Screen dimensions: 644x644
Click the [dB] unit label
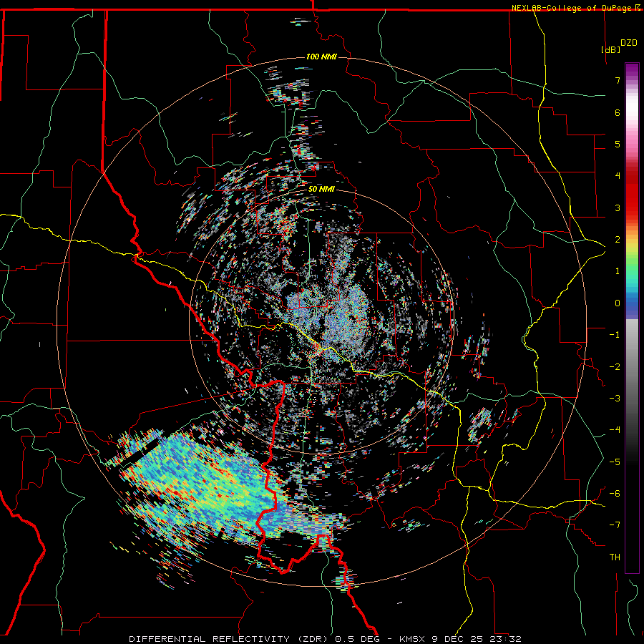611,49
